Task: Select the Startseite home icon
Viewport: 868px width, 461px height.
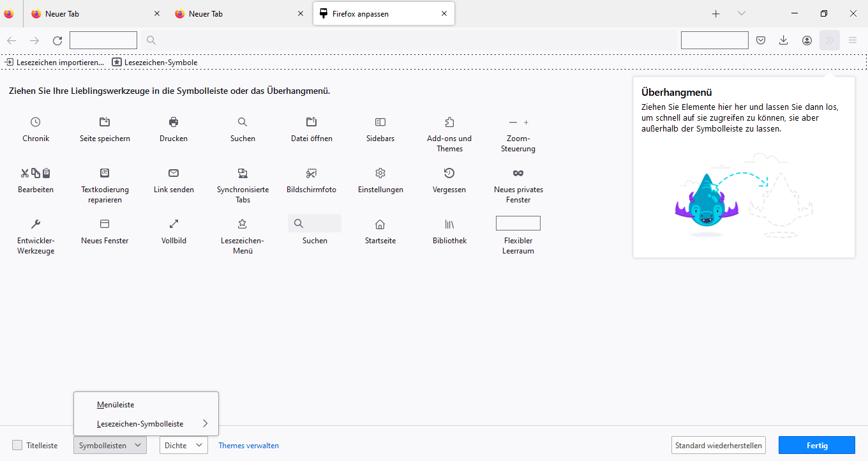Action: click(x=380, y=224)
